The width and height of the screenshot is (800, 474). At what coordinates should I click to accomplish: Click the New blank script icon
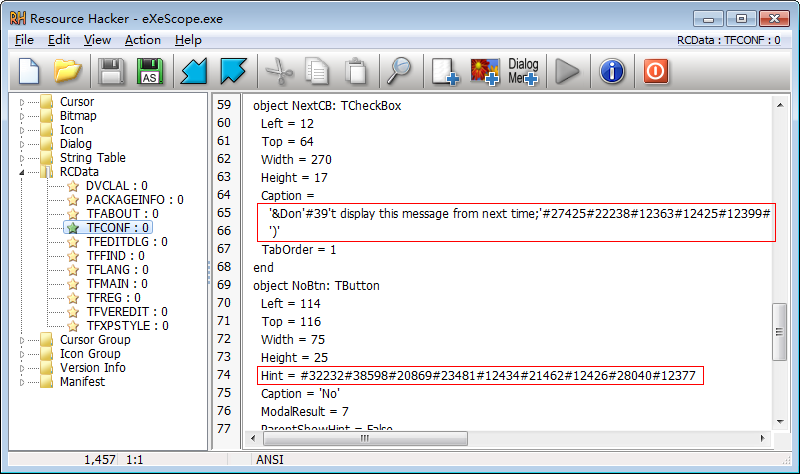coord(29,71)
